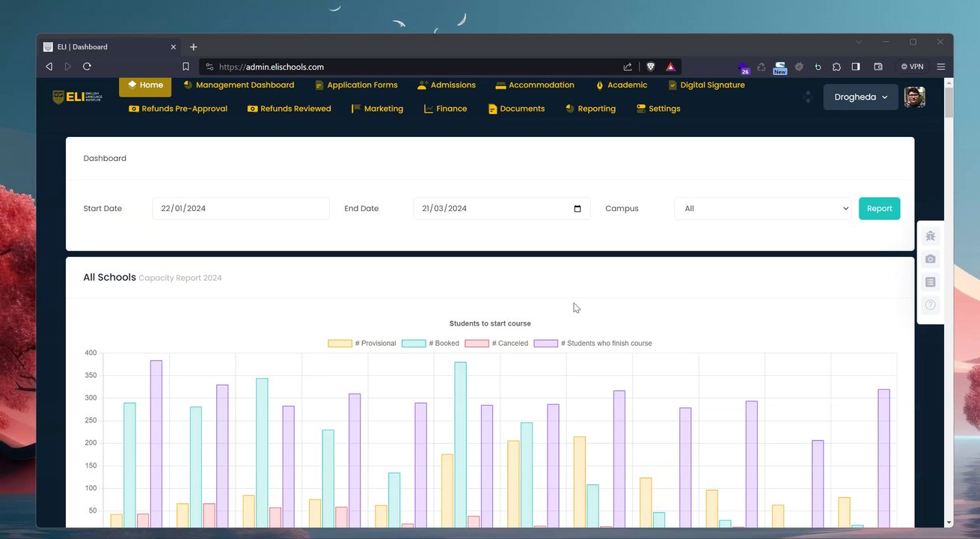Open the Drogheda campus selector
The image size is (980, 539).
[x=860, y=97]
